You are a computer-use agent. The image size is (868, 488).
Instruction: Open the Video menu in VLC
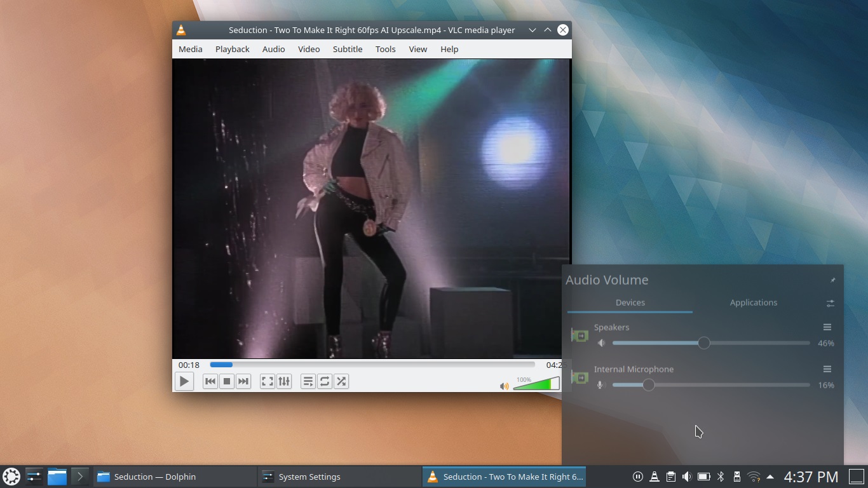click(309, 49)
